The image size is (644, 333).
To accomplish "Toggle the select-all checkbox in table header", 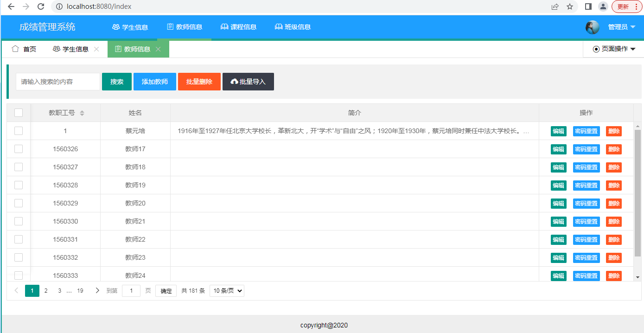I will tap(19, 113).
